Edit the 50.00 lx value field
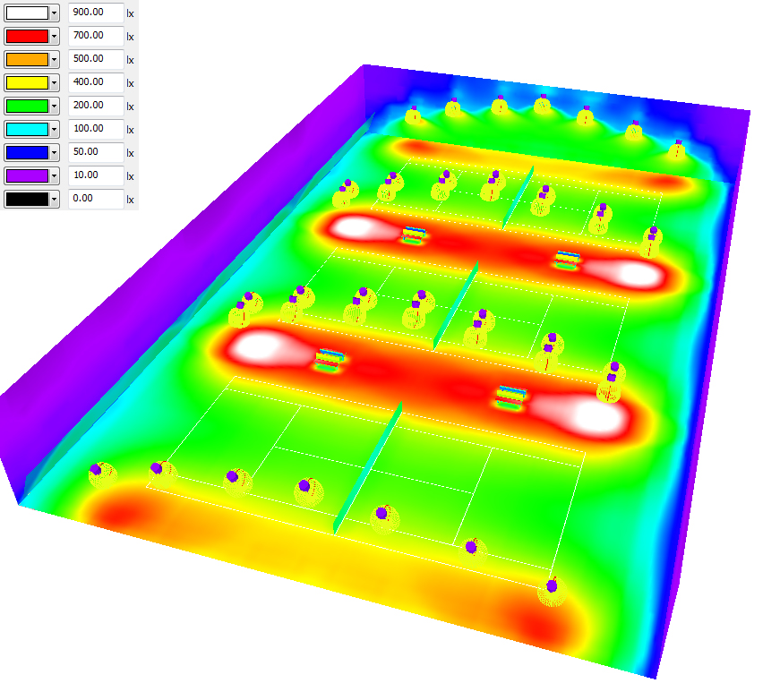780x700 pixels. point(96,152)
